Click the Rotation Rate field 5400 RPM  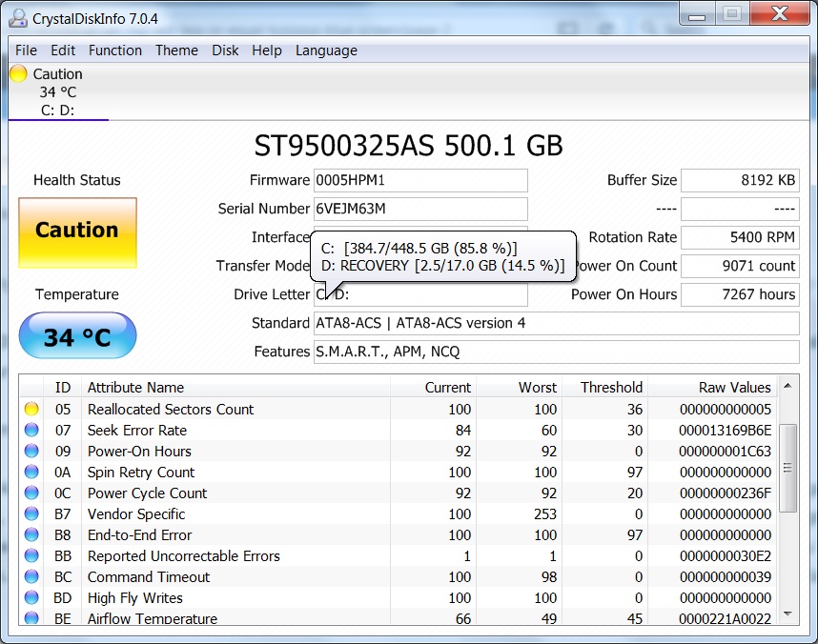[x=740, y=238]
